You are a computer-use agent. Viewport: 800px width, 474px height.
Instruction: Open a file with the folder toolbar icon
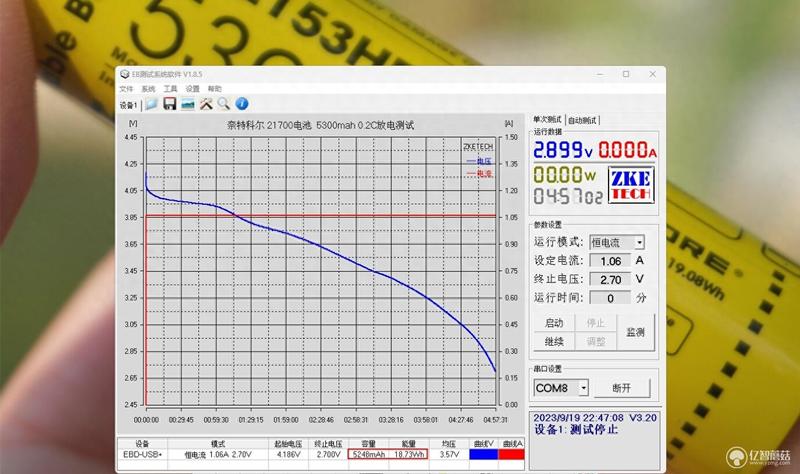coord(151,104)
